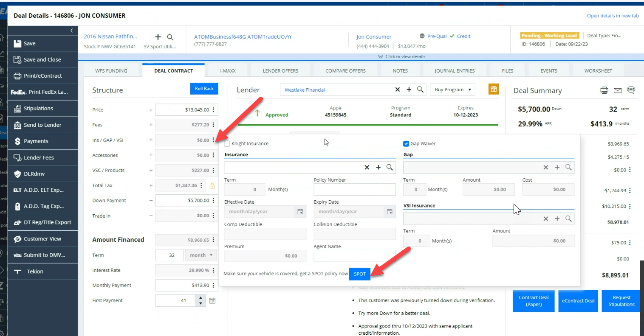644x336 pixels.
Task: Click DT Reg/Title Export item
Action: click(42, 222)
